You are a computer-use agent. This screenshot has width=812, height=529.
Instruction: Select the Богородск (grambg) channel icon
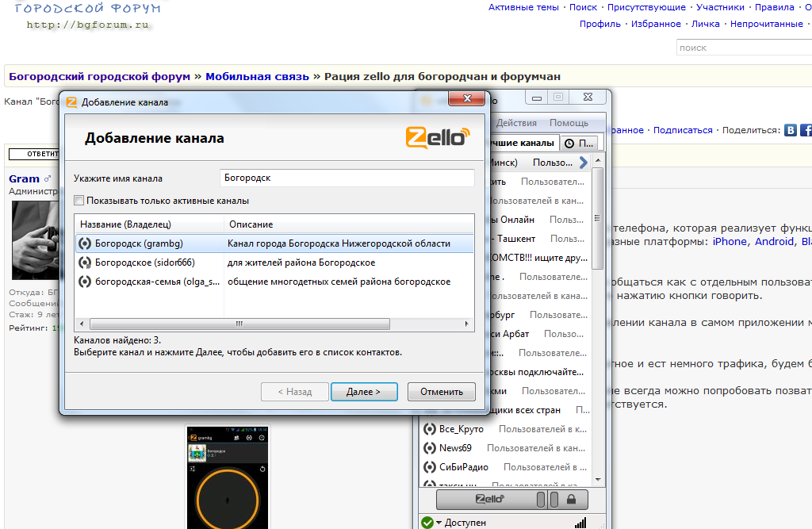[84, 243]
